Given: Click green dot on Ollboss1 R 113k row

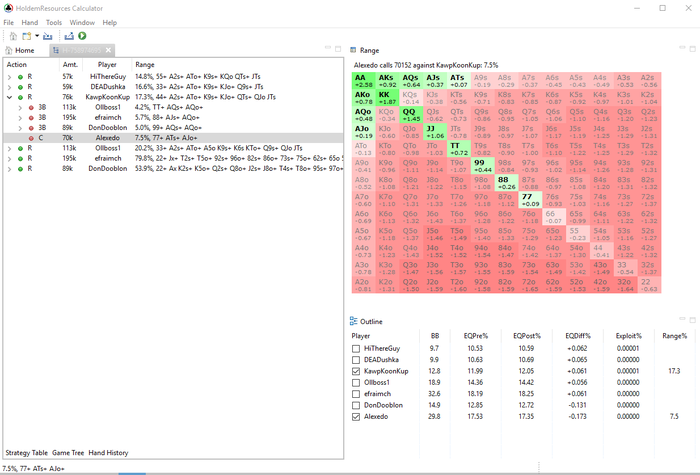Looking at the screenshot, I should [20, 149].
